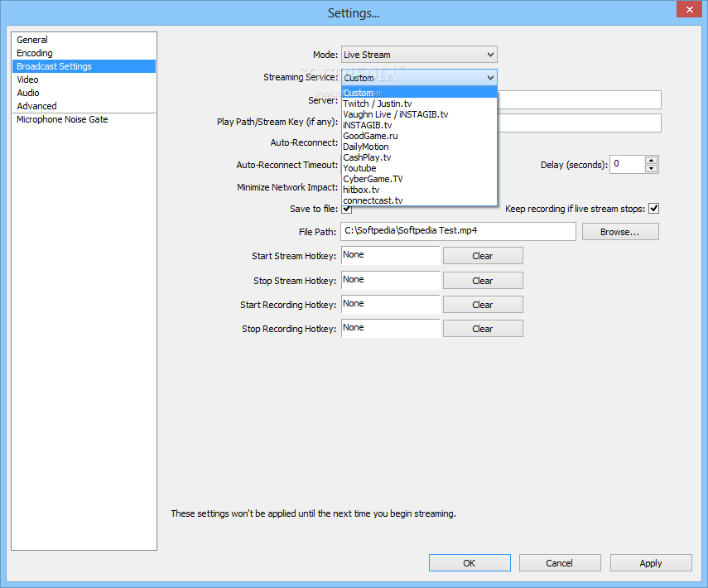Click Cancel to discard changes
708x588 pixels.
click(x=560, y=563)
